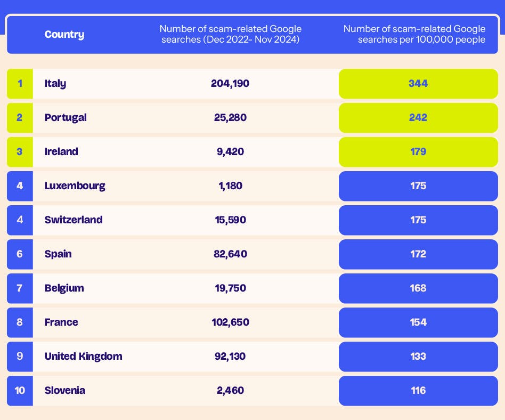The width and height of the screenshot is (505, 420).
Task: Click the Luxembourg row label
Action: (x=75, y=186)
